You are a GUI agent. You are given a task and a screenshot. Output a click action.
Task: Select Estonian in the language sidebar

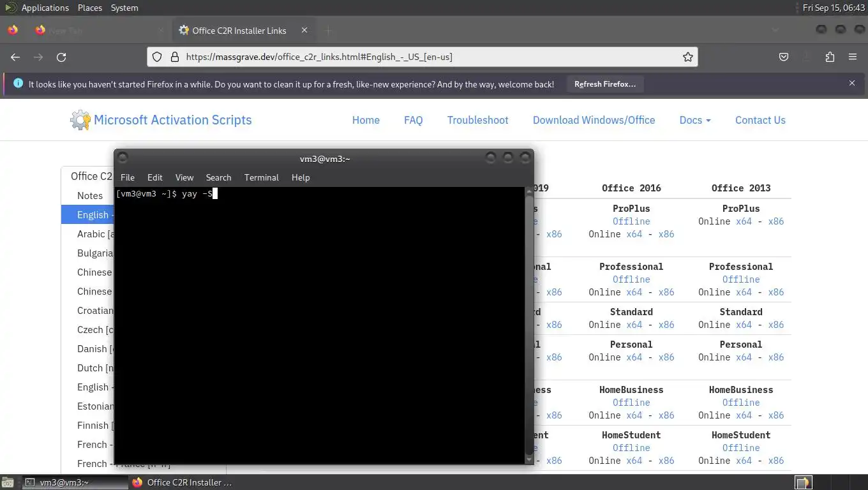(94, 406)
